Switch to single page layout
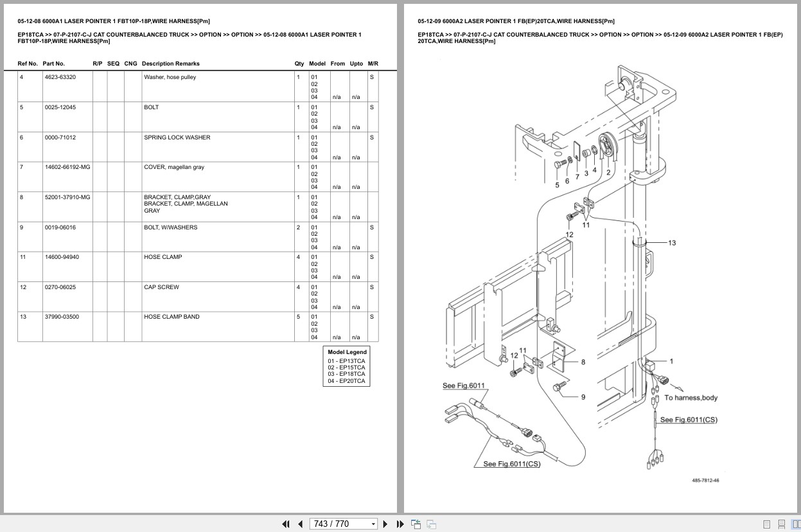The height and width of the screenshot is (532, 801). tap(766, 524)
